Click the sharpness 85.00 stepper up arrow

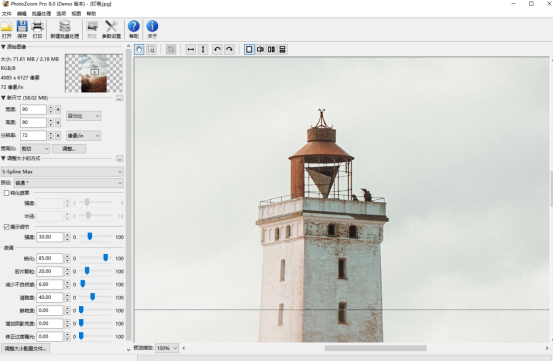click(67, 256)
